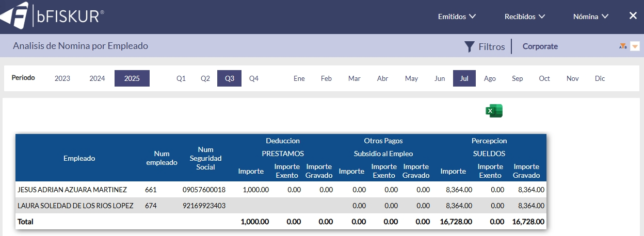Open the orange triangle dropdown

click(x=635, y=46)
